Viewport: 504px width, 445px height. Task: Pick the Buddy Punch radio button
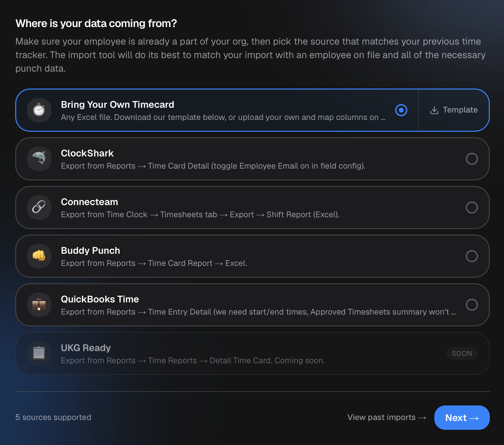[472, 256]
